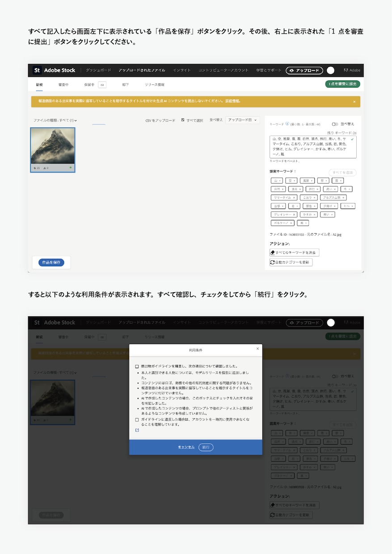Viewport: 392px width, 554px height.
Task: Open インサイト menu in first screenshot
Action: click(182, 70)
